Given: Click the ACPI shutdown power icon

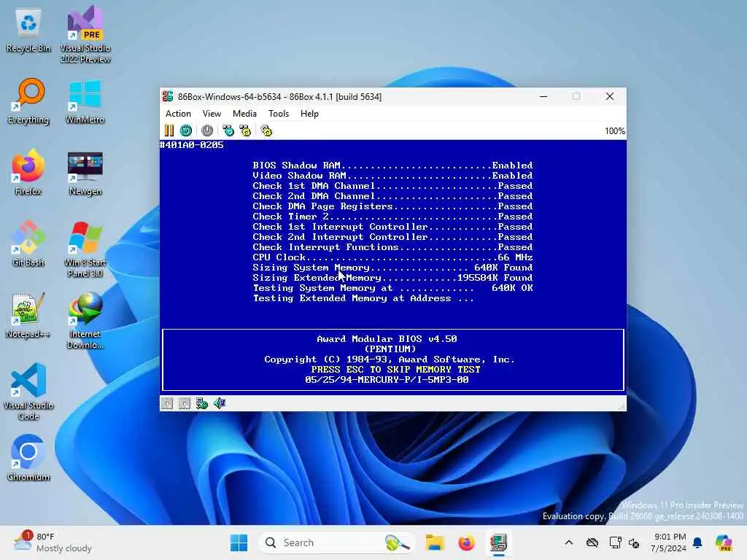Looking at the screenshot, I should 206,131.
